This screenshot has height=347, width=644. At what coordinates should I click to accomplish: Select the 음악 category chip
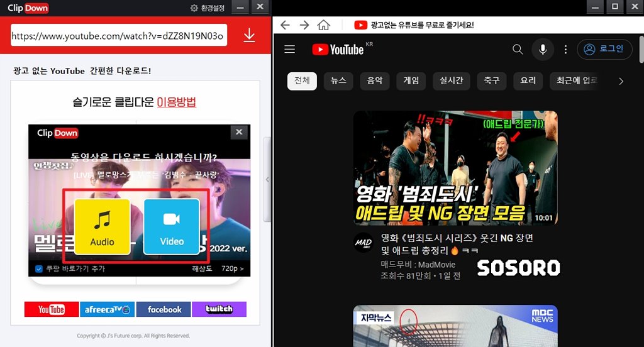[375, 81]
